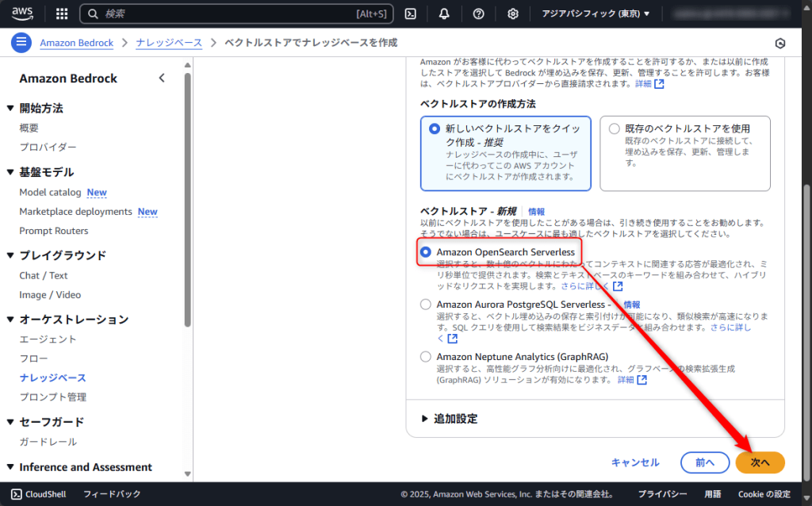Open the AWS home logo
The width and height of the screenshot is (812, 506).
click(22, 13)
